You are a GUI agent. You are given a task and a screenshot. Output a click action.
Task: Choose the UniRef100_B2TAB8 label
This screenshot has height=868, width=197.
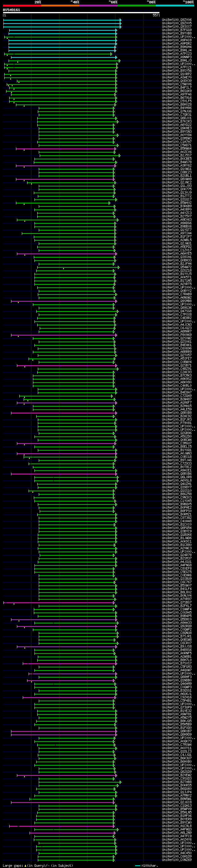177,782
